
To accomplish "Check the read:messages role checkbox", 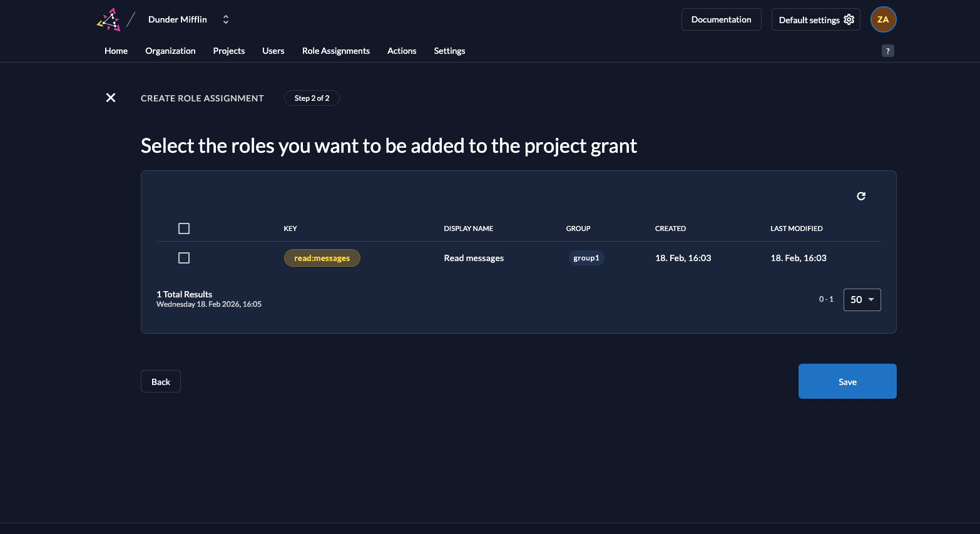I will click(184, 258).
